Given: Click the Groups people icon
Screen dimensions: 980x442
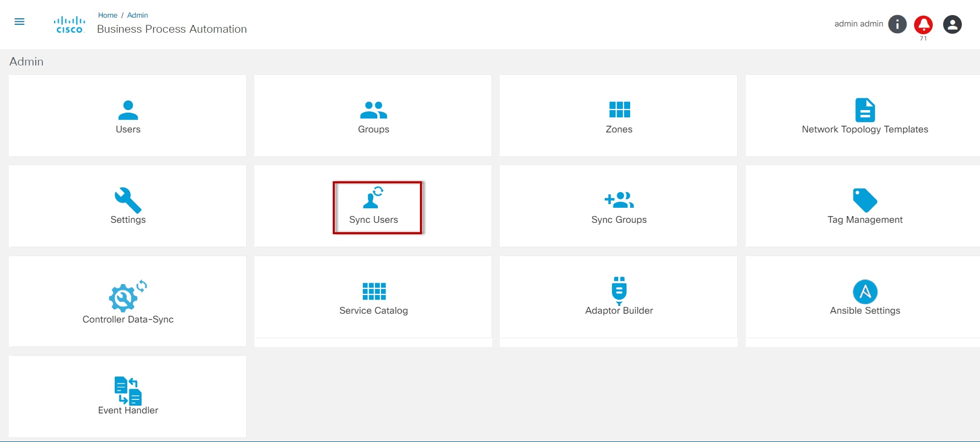Looking at the screenshot, I should coord(374,110).
